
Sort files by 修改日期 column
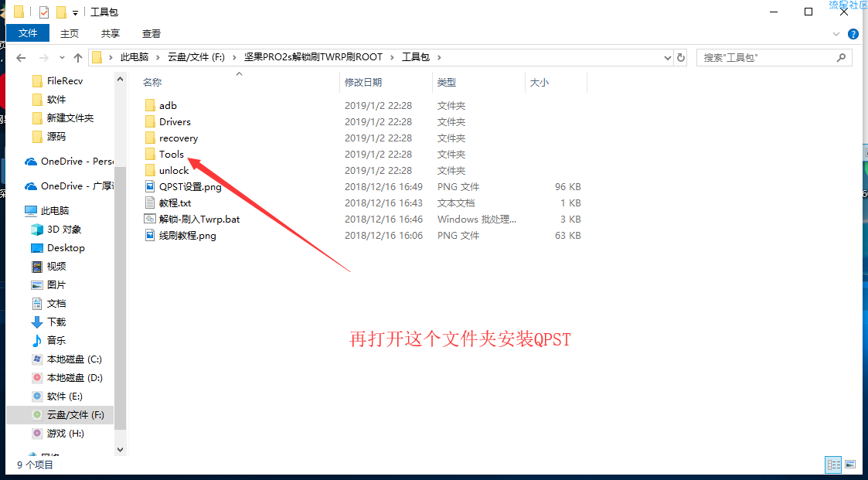coord(363,82)
